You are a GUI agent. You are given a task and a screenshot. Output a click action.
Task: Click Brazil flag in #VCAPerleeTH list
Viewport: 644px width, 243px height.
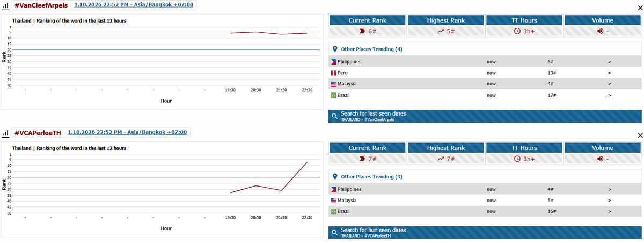pos(333,211)
